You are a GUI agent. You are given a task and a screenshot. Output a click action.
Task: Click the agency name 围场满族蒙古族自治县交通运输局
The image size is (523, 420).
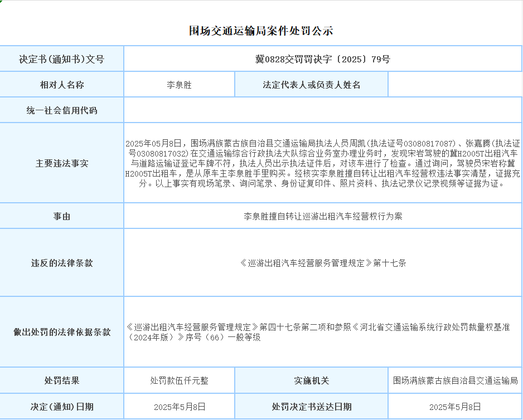(456, 380)
